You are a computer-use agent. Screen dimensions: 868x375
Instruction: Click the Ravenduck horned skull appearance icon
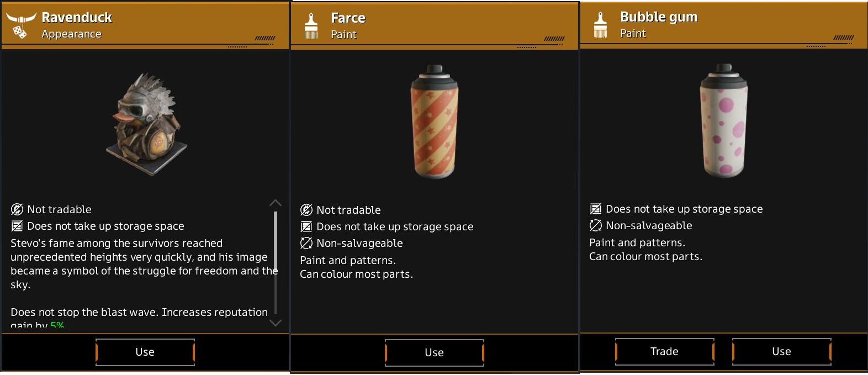(20, 25)
